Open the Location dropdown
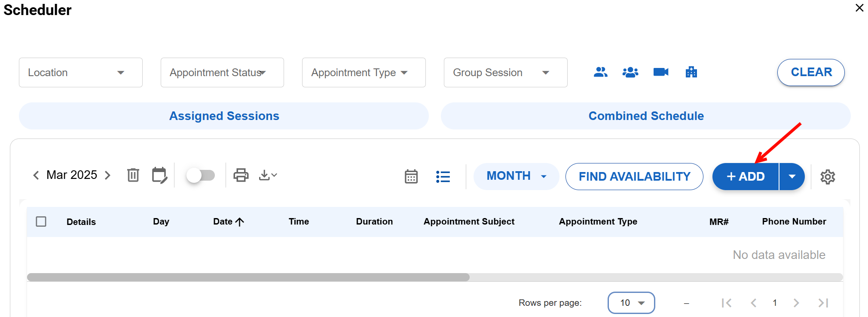Screen dimensions: 868x317 tap(81, 73)
